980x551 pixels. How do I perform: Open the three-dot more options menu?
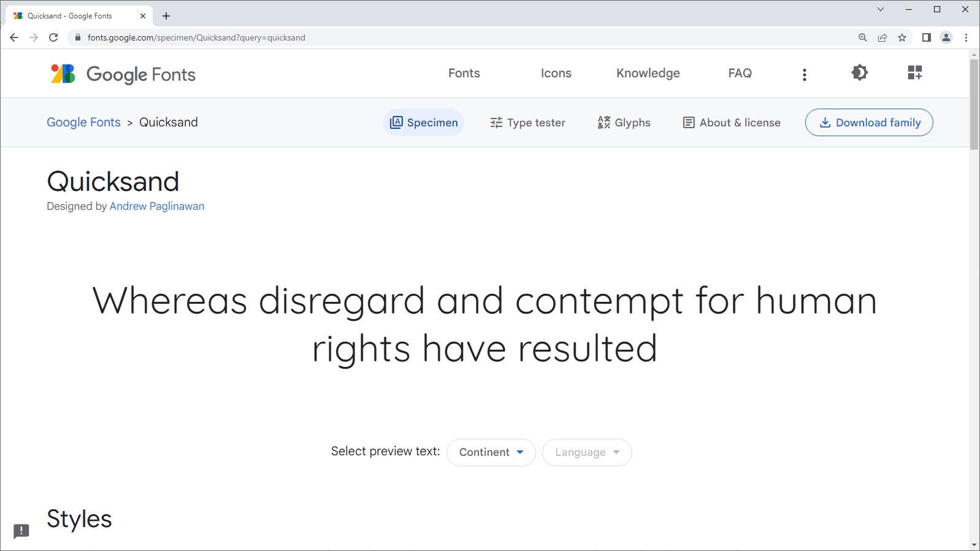[x=804, y=74]
